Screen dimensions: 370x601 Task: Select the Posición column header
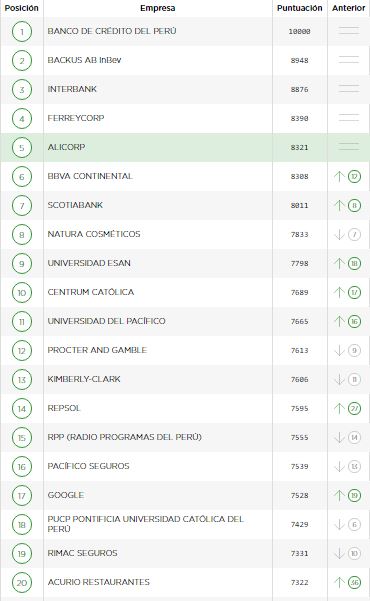click(21, 8)
